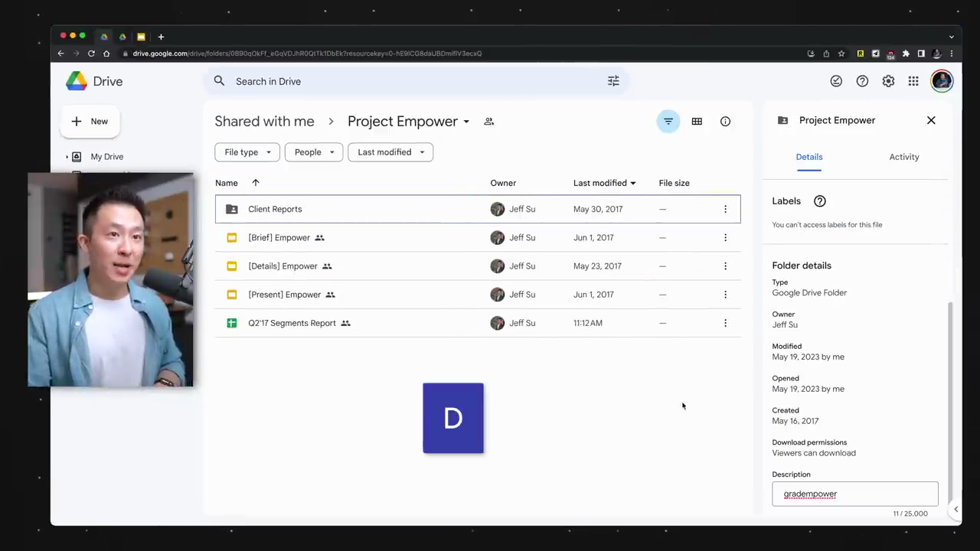Open the tab search chevron in the tab strip
Viewport: 980px width, 551px height.
tap(952, 37)
